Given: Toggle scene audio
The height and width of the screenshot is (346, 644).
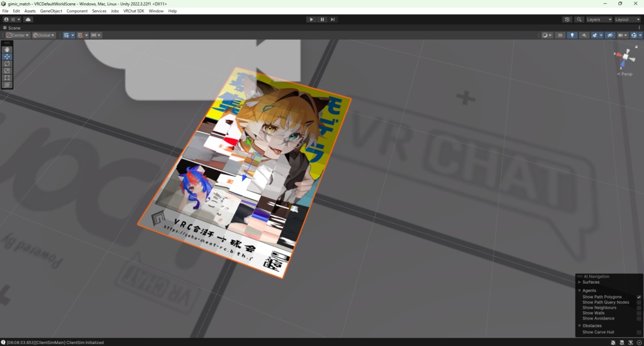Looking at the screenshot, I should coord(584,35).
